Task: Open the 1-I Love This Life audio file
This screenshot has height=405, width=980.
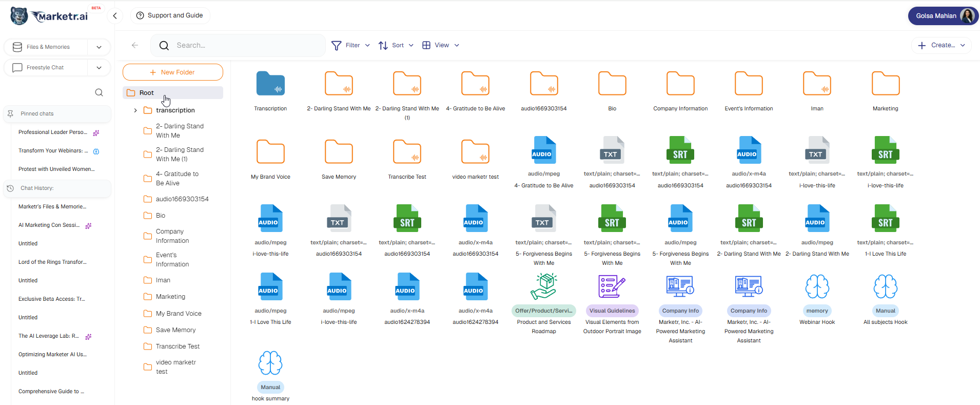Action: pos(270,286)
